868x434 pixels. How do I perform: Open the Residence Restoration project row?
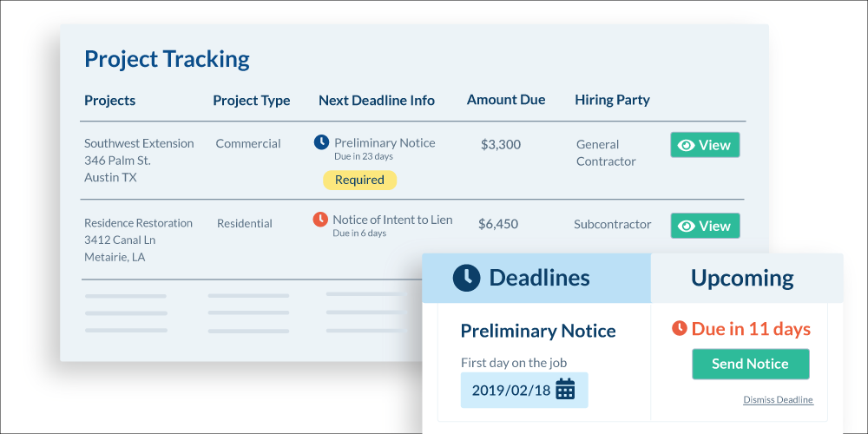click(x=139, y=222)
